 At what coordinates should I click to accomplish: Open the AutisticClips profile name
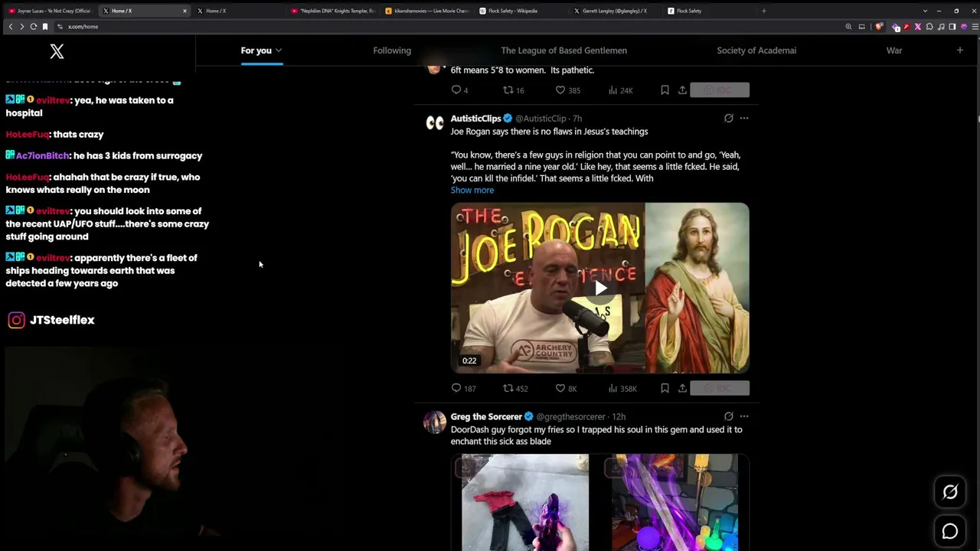(475, 119)
